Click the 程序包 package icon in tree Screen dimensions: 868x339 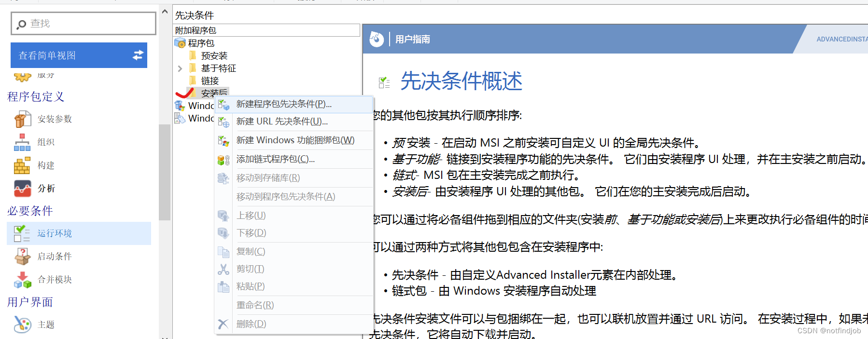click(180, 43)
